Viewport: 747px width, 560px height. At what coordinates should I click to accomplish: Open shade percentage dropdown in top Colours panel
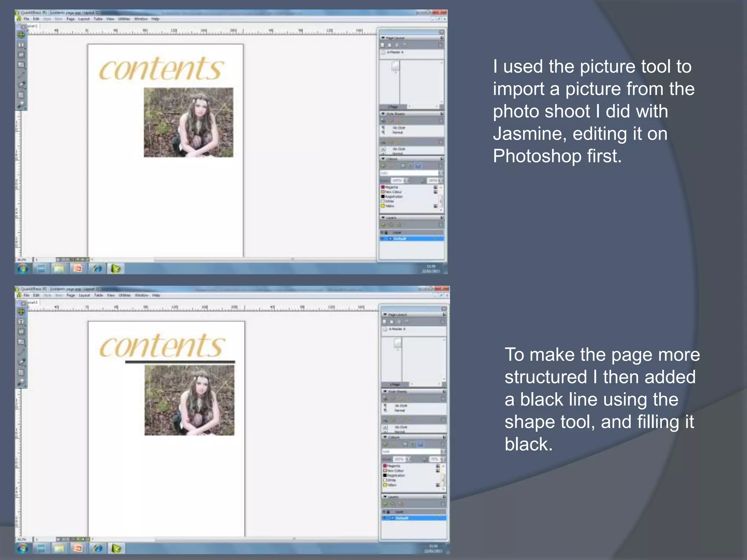pyautogui.click(x=407, y=180)
